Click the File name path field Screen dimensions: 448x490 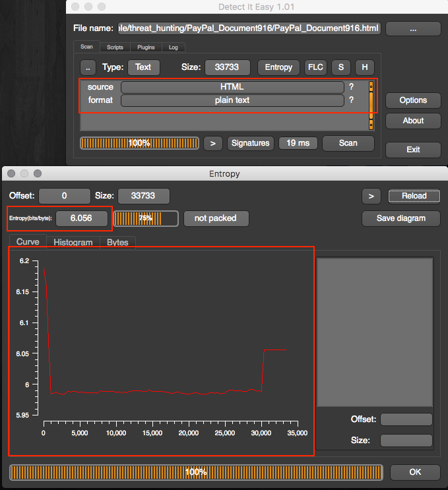pos(249,28)
